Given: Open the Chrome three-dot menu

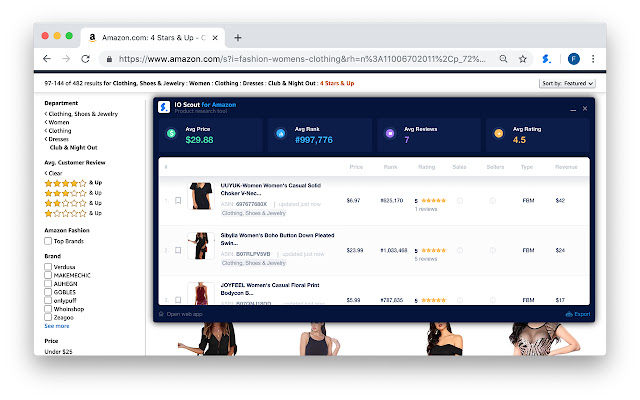Looking at the screenshot, I should (593, 59).
